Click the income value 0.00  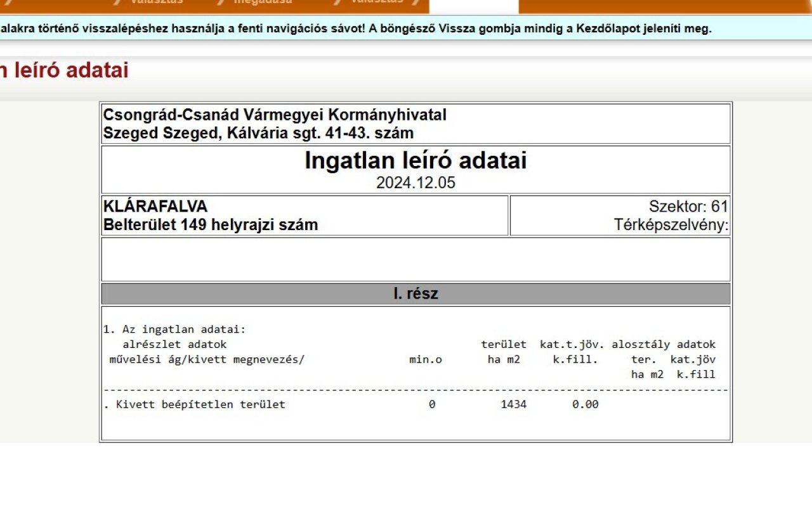[x=585, y=404]
